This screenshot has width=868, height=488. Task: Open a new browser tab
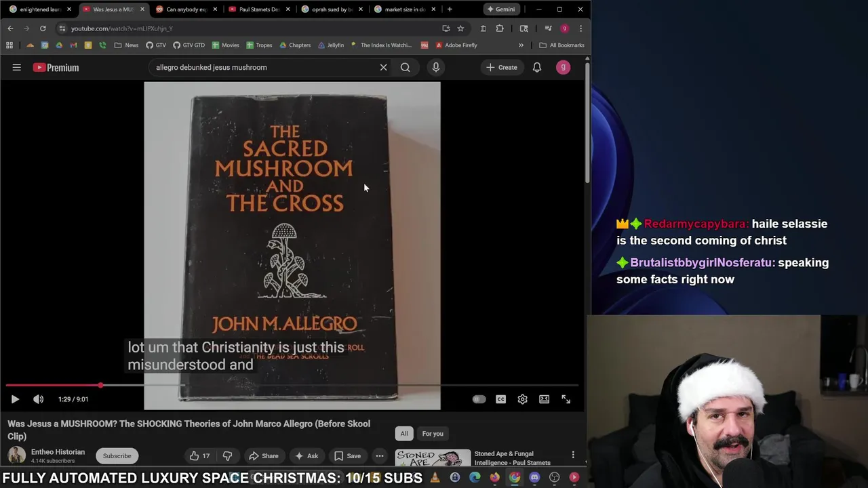pos(450,9)
